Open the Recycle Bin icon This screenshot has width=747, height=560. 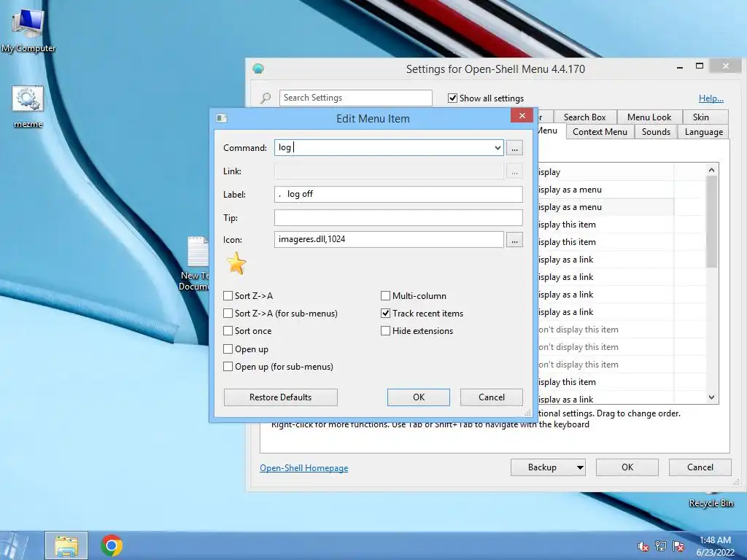[711, 500]
